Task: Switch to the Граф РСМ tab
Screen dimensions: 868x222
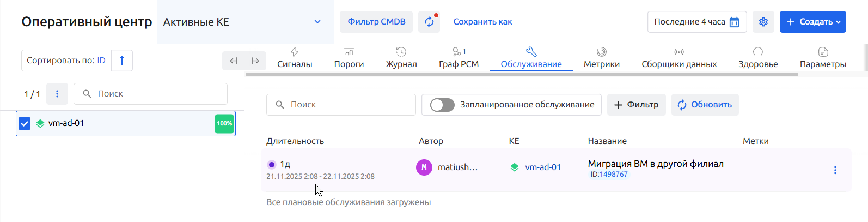Action: 459,58
